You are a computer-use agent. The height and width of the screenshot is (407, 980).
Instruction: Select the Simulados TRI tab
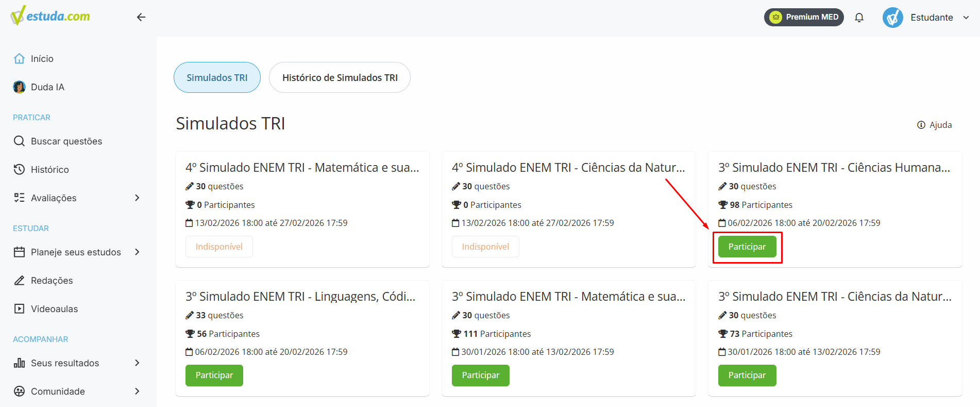[x=217, y=77]
